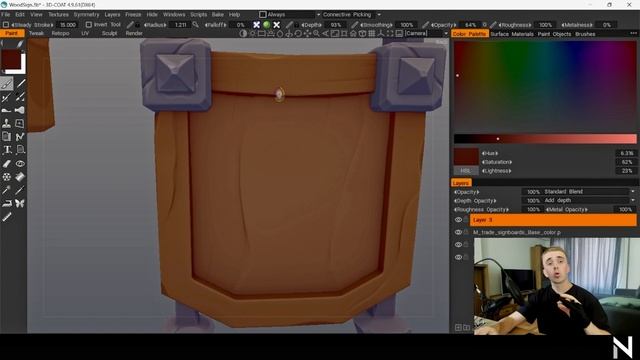
Task: Open the Textures menu
Action: click(58, 15)
